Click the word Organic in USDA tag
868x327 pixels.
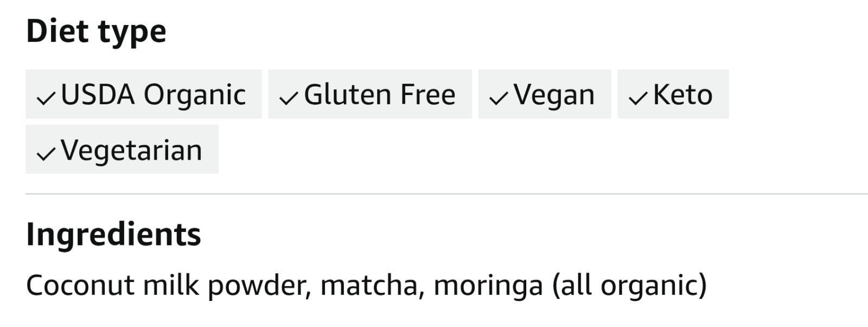tap(195, 96)
